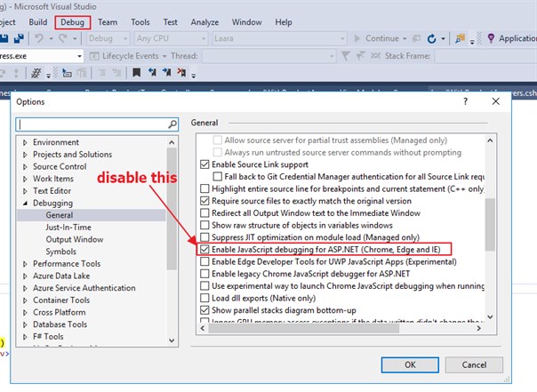Open the Team menu
The height and width of the screenshot is (392, 537).
[108, 22]
